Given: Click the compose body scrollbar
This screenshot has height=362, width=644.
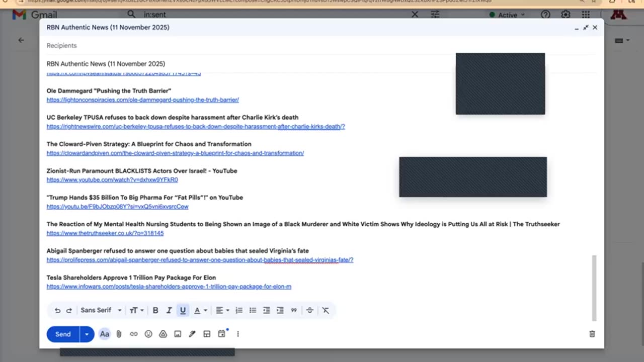Looking at the screenshot, I should (594, 288).
